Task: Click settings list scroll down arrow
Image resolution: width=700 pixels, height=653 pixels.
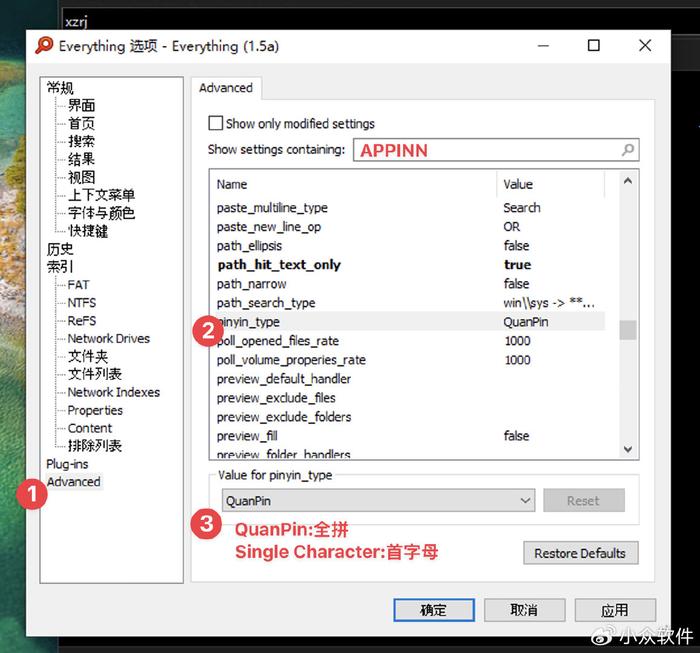Action: 628,449
